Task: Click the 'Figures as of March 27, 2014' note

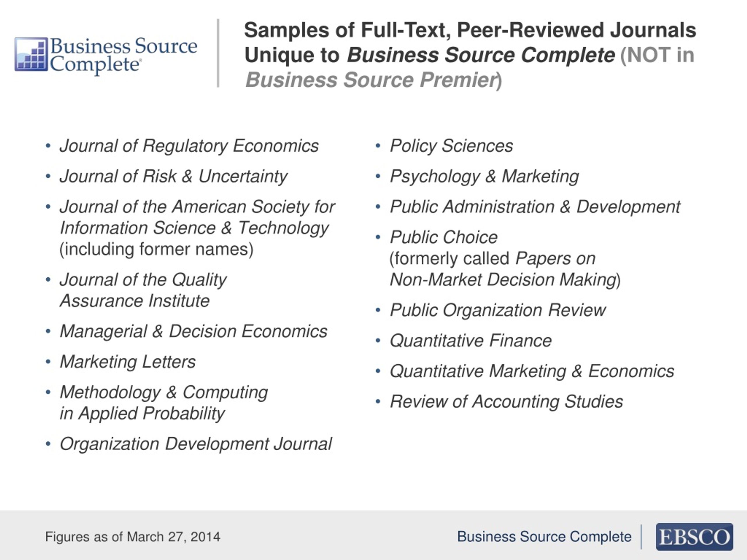Action: [133, 537]
